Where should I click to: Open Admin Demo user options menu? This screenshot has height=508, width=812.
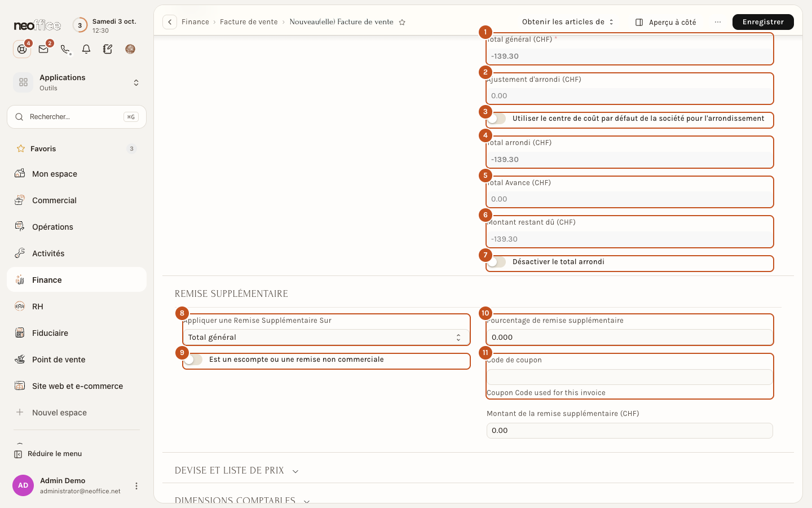pos(136,486)
